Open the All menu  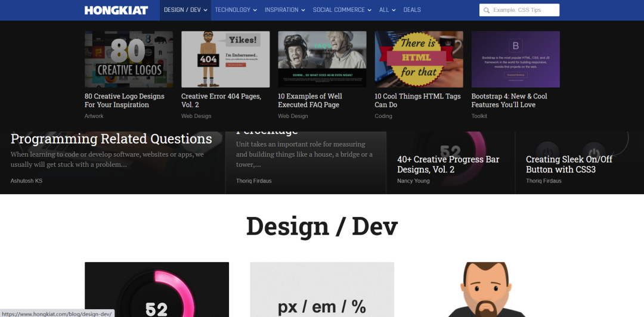388,10
